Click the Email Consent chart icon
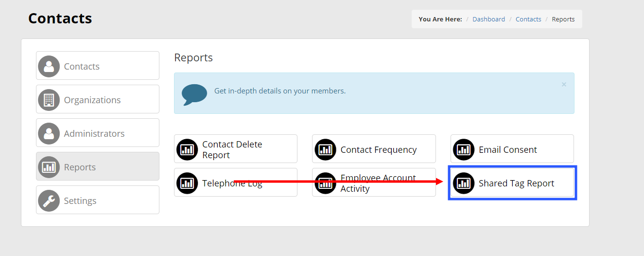The image size is (644, 256). [x=464, y=149]
